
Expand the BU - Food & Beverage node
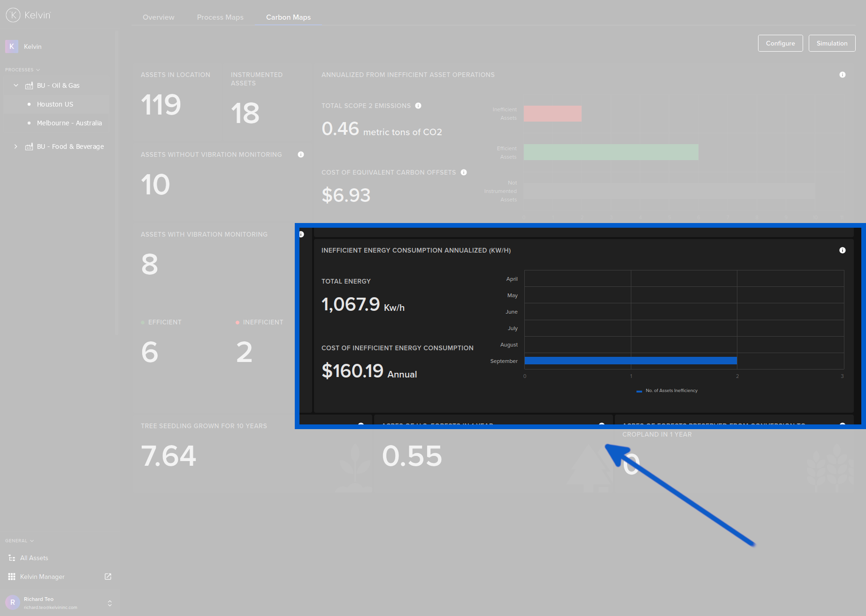pyautogui.click(x=16, y=146)
